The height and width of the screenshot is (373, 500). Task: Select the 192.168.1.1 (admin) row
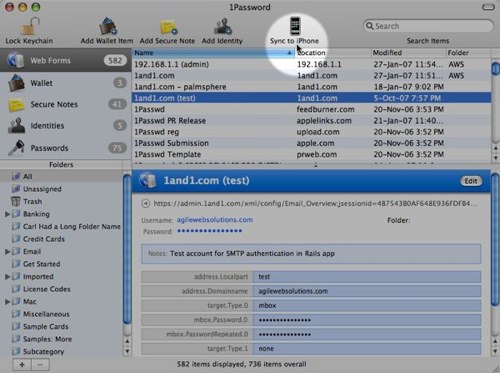tap(311, 64)
